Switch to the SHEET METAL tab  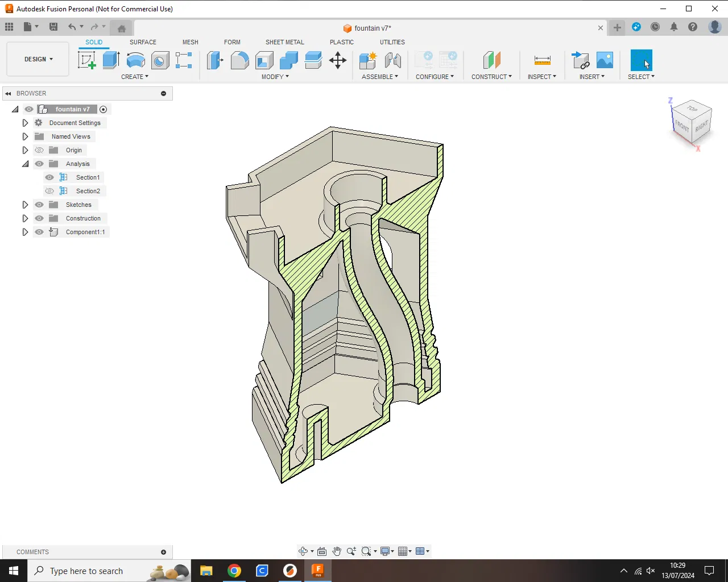[x=284, y=42]
